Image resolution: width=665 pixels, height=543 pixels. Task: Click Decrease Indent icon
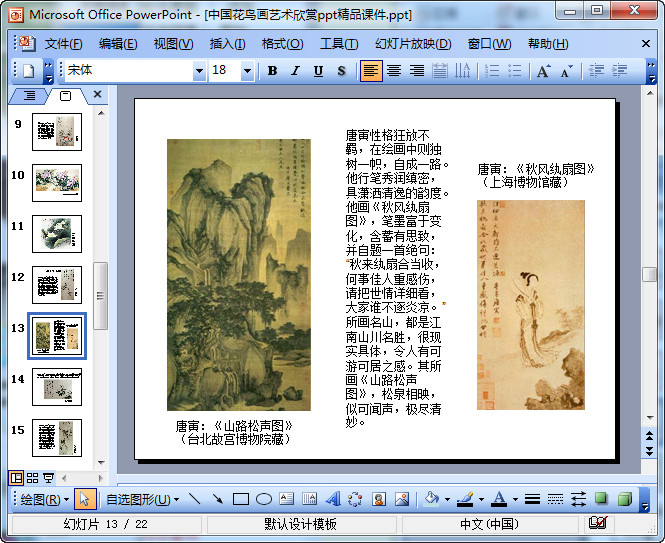[x=597, y=71]
